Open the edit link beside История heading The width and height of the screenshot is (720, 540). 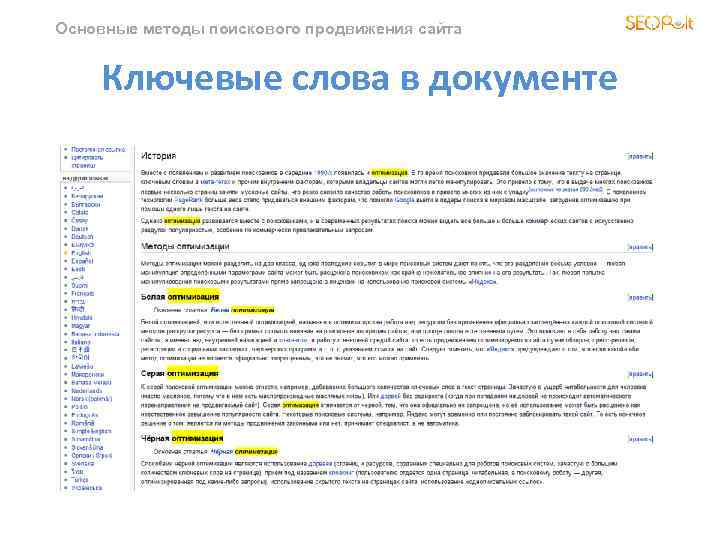point(640,157)
